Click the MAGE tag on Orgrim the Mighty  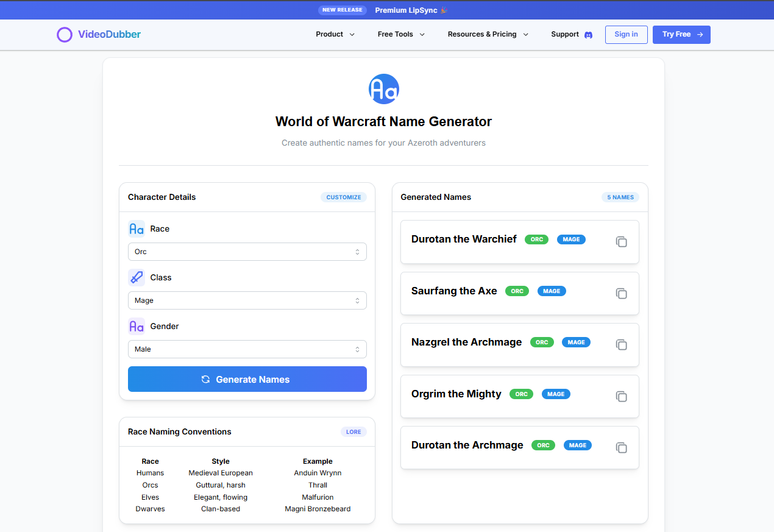point(556,394)
